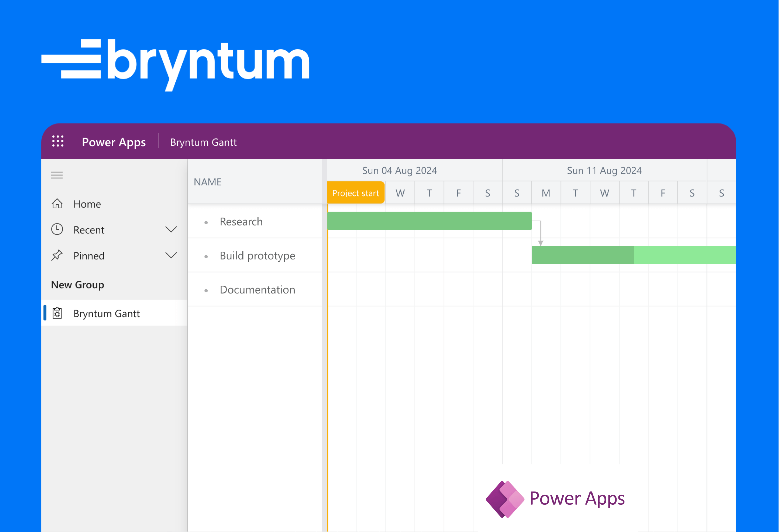Go to Home in sidebar

click(114, 204)
